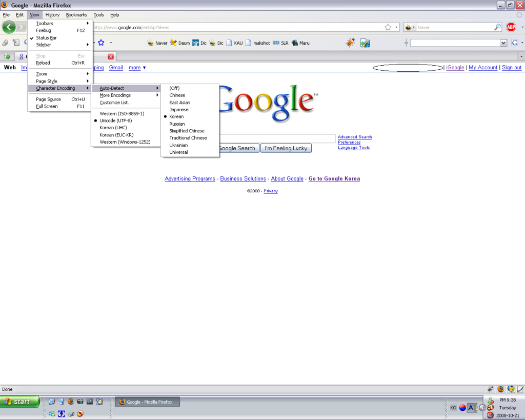Expand the Zoom submenu

60,74
